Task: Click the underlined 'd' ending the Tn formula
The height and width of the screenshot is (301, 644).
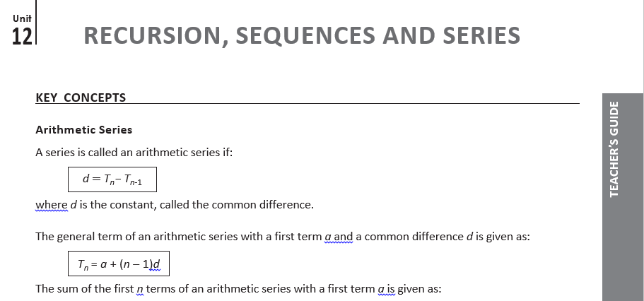Action: click(158, 265)
